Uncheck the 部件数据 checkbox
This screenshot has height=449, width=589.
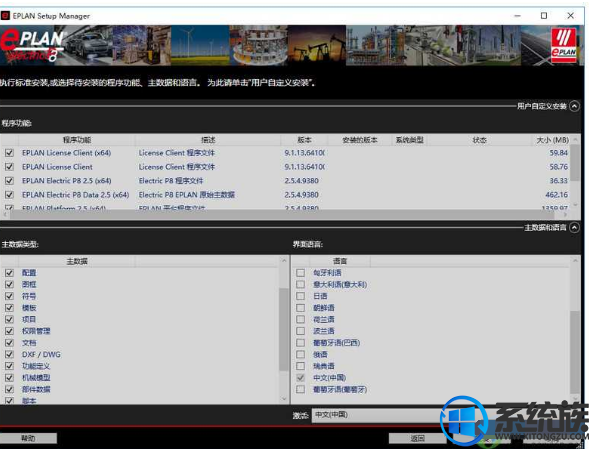9,389
